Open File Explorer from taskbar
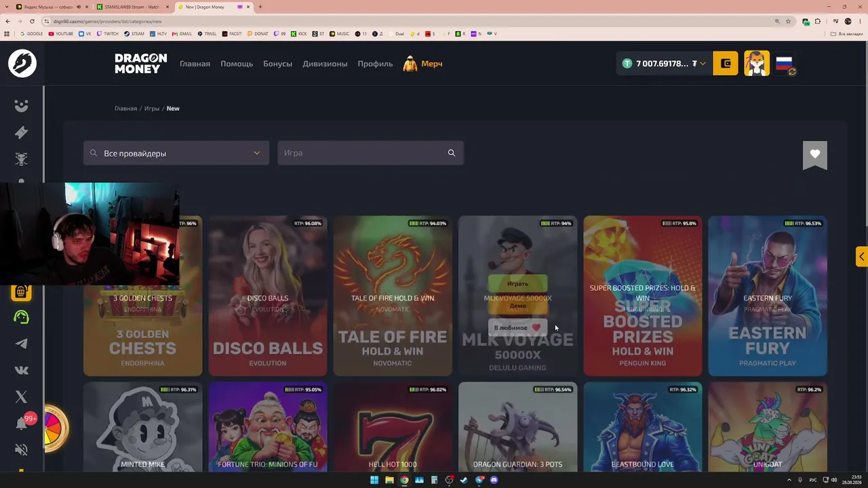The height and width of the screenshot is (488, 868). (389, 480)
